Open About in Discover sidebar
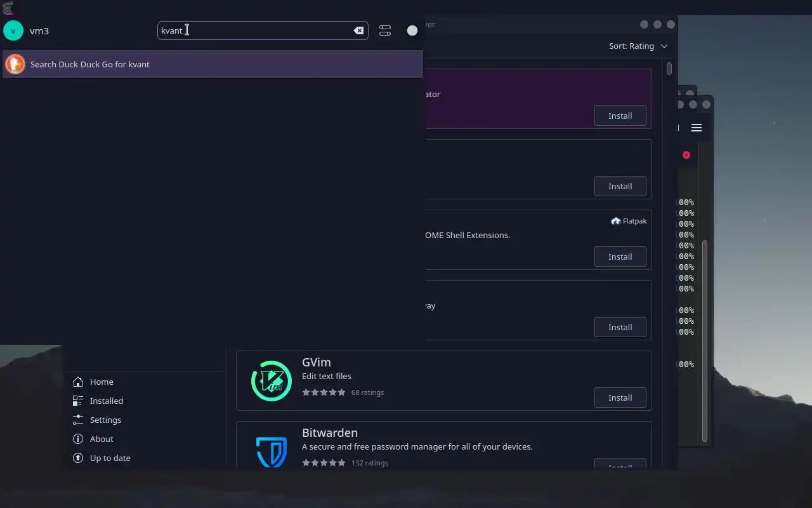This screenshot has height=508, width=812. 146,439
